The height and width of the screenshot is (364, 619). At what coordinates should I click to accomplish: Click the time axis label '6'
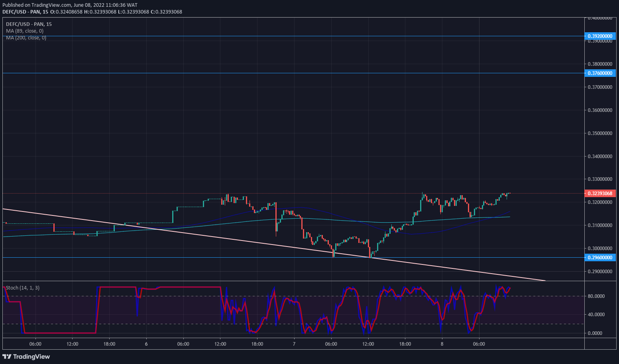(x=146, y=344)
